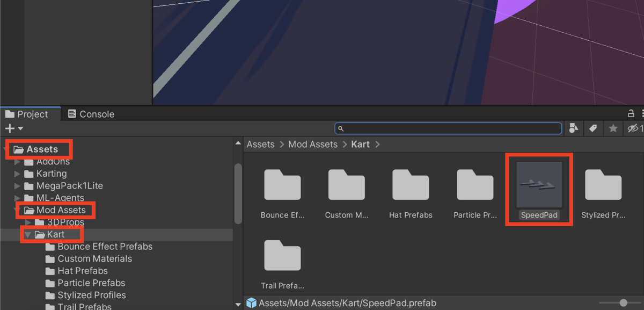Select Custom Materials in tree
Viewport: 644px width, 310px height.
pyautogui.click(x=89, y=258)
